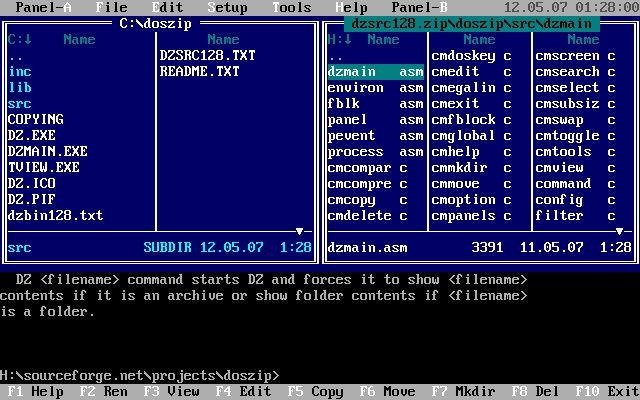
Task: Click the F7 Mkdir button
Action: point(463,391)
